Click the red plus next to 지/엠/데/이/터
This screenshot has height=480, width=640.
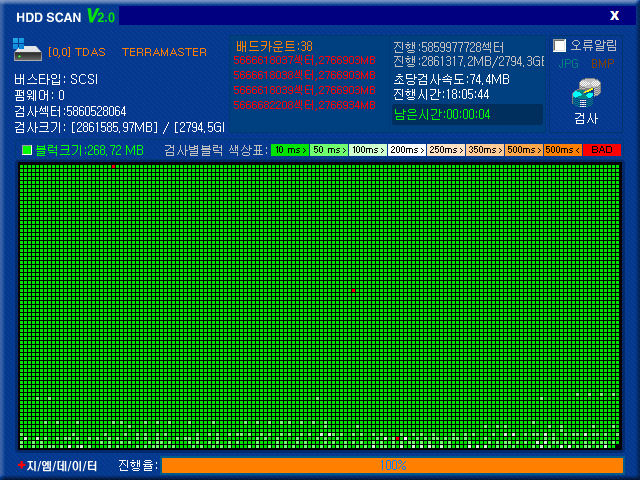click(22, 465)
